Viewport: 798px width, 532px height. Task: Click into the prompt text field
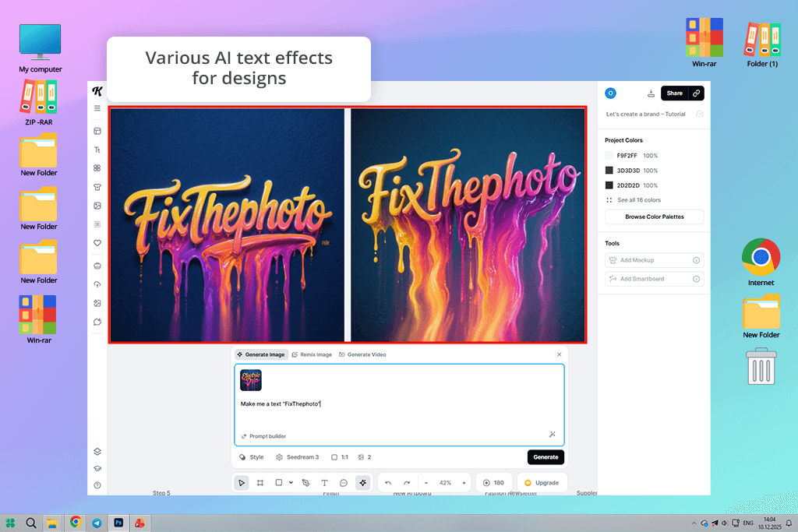tap(399, 403)
